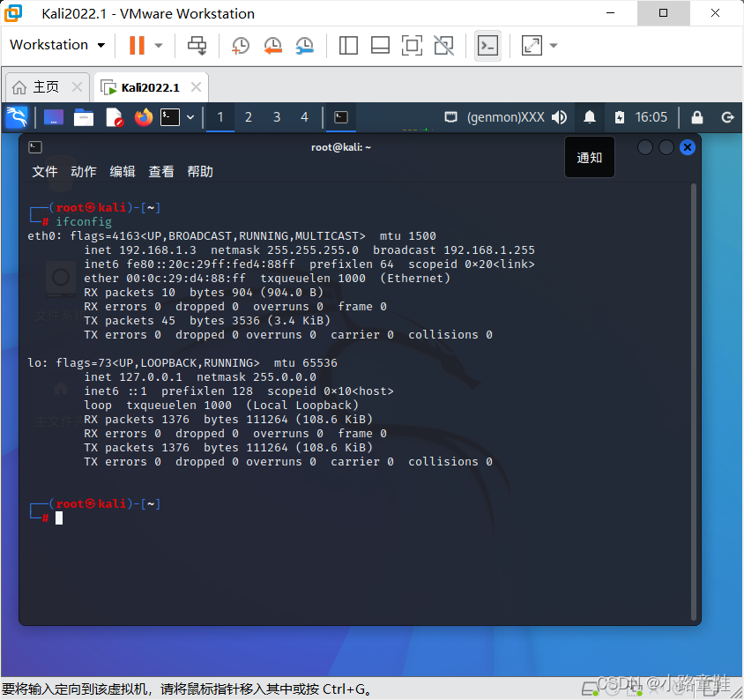Close the root@kali terminal window
The width and height of the screenshot is (744, 700).
(688, 147)
